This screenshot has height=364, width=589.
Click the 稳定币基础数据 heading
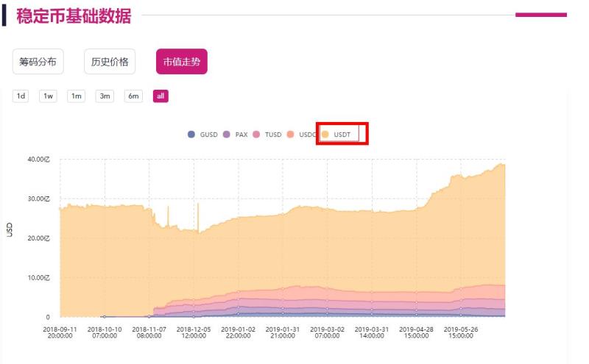click(x=74, y=16)
